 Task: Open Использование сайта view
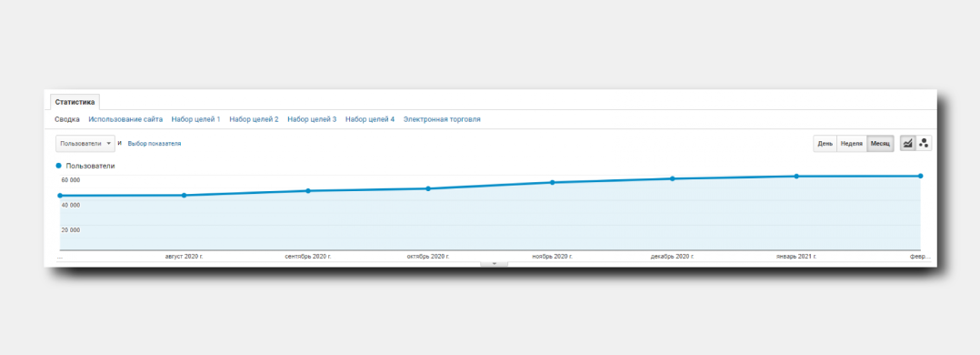tap(125, 119)
